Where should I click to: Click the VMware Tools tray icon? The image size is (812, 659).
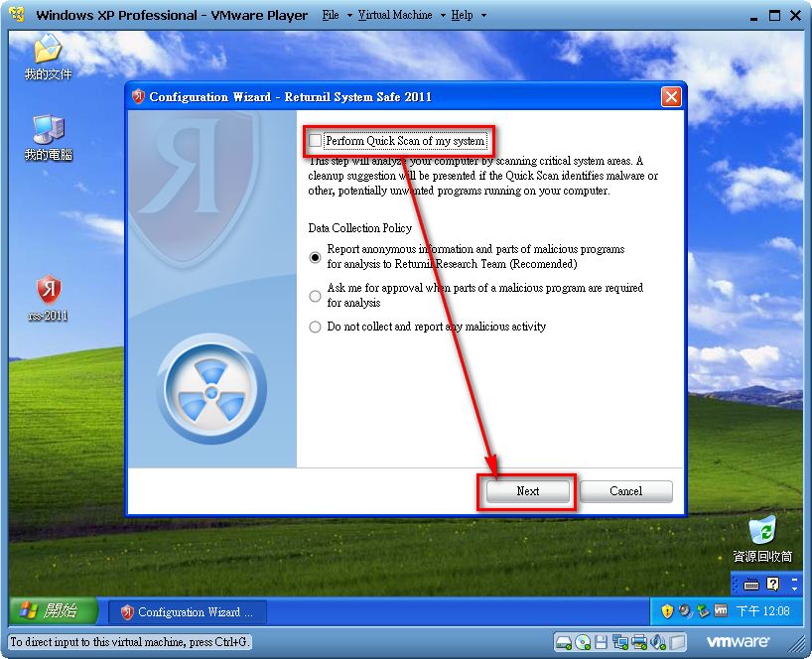[721, 610]
